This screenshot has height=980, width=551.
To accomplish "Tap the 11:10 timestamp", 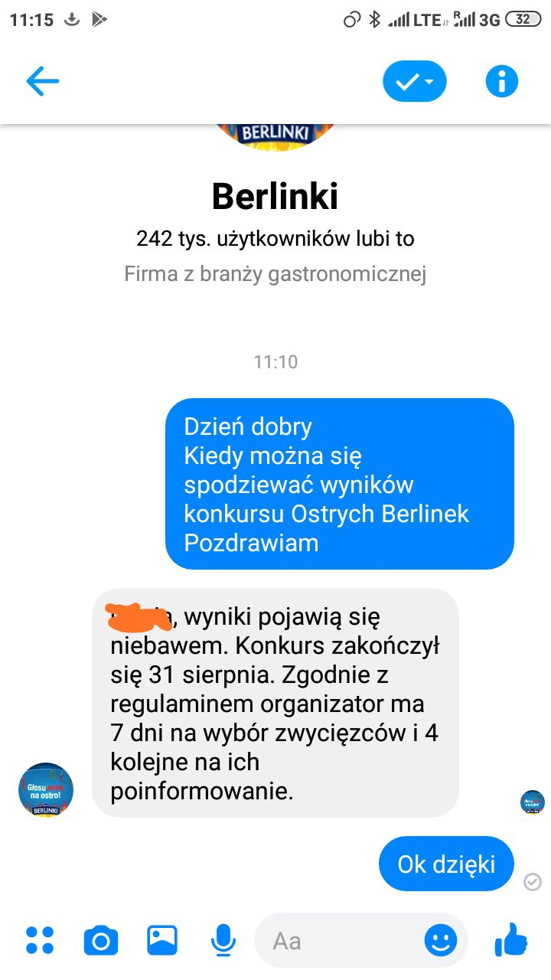I will pyautogui.click(x=275, y=361).
